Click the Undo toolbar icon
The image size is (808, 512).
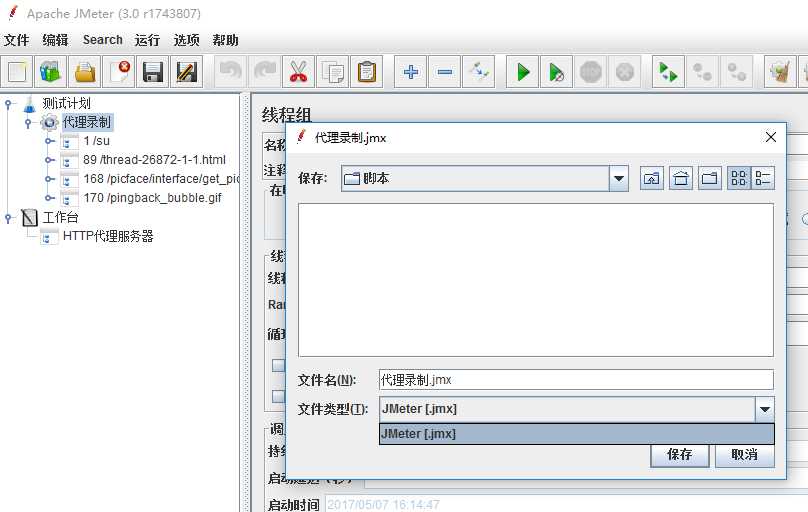(x=230, y=72)
